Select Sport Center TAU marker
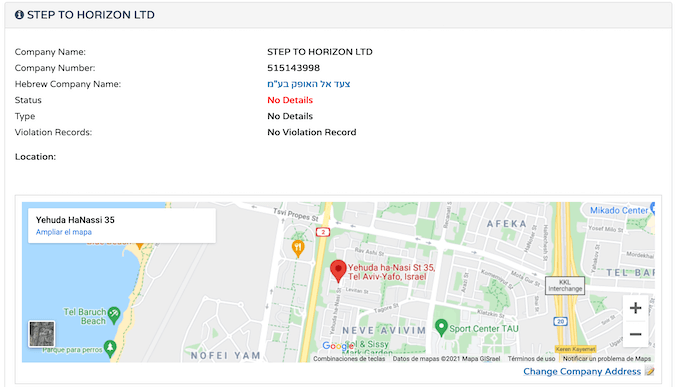This screenshot has width=680, height=387. [441, 328]
